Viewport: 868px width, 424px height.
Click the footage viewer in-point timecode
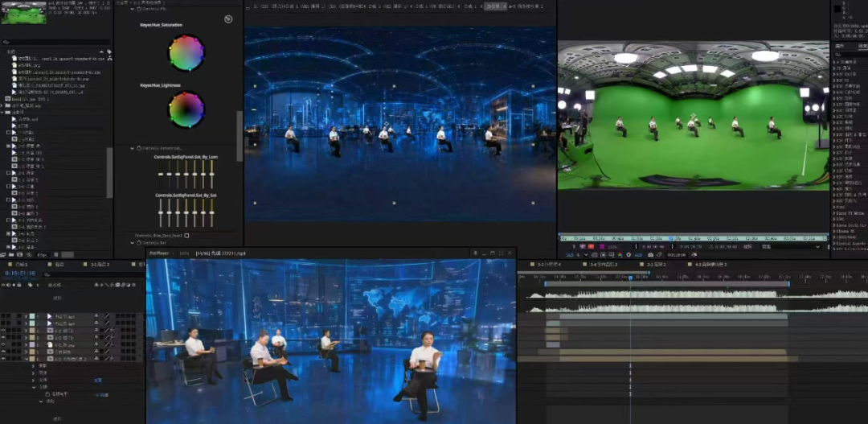[x=653, y=247]
